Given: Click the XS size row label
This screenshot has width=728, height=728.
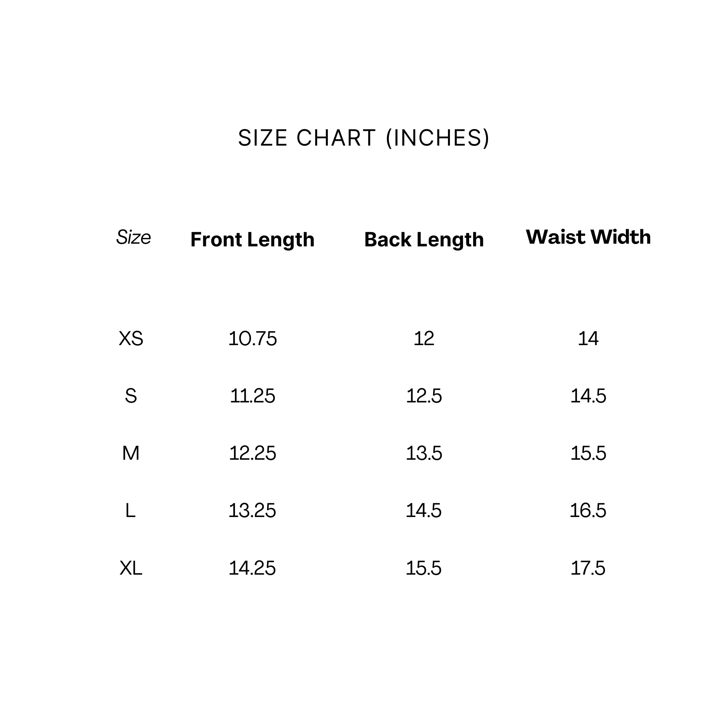Looking at the screenshot, I should 131,338.
